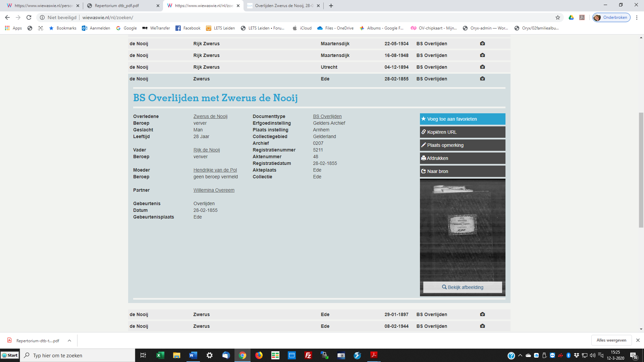The height and width of the screenshot is (362, 644).
Task: Open Firefox from the taskbar
Action: coord(259,355)
